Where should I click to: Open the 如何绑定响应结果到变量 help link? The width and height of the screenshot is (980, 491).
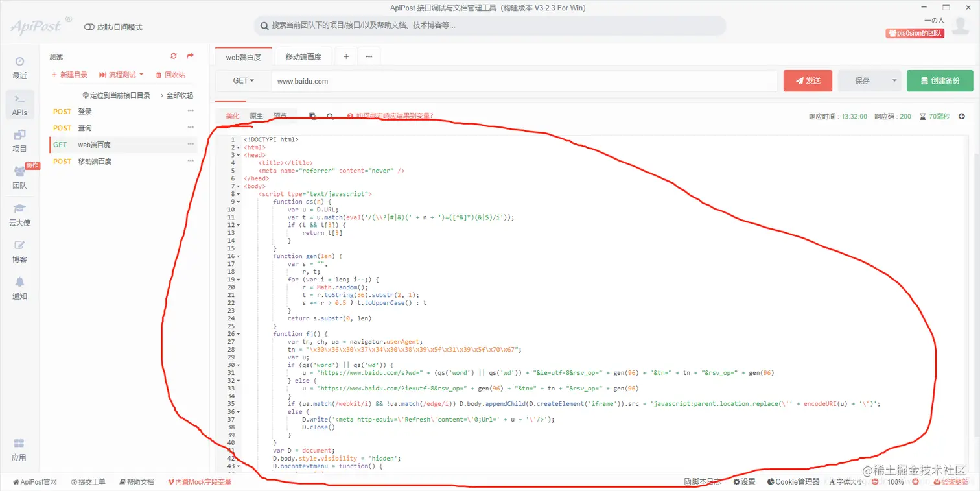click(x=390, y=116)
